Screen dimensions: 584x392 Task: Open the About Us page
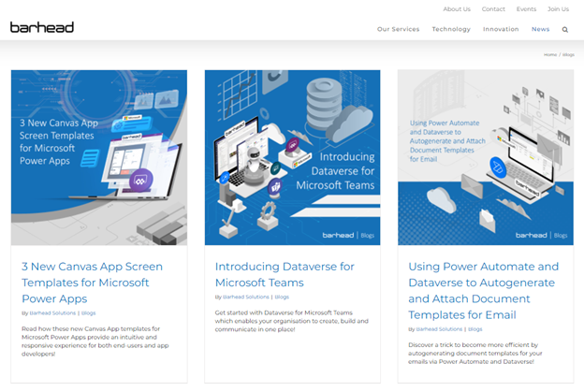457,9
